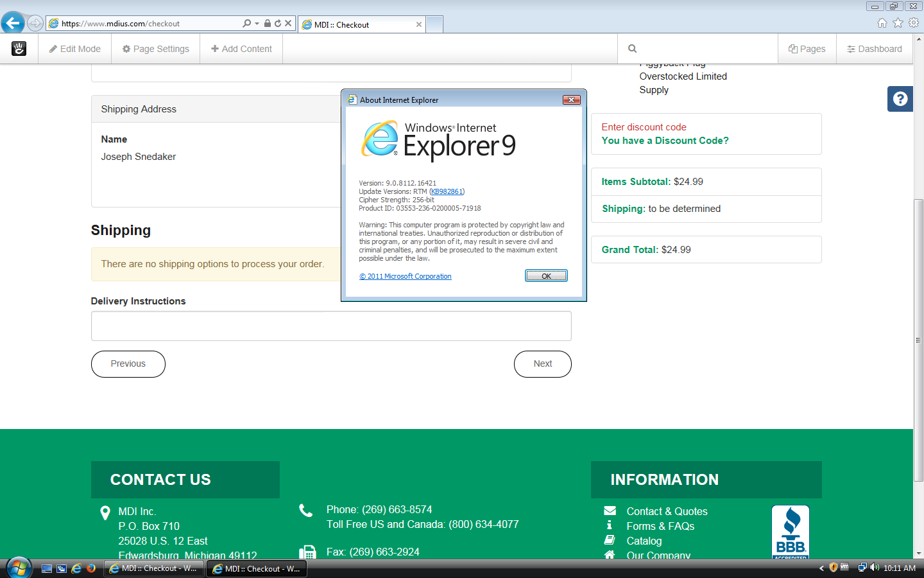Open the address bar dropdown arrow
This screenshot has height=578, width=924.
[x=257, y=23]
